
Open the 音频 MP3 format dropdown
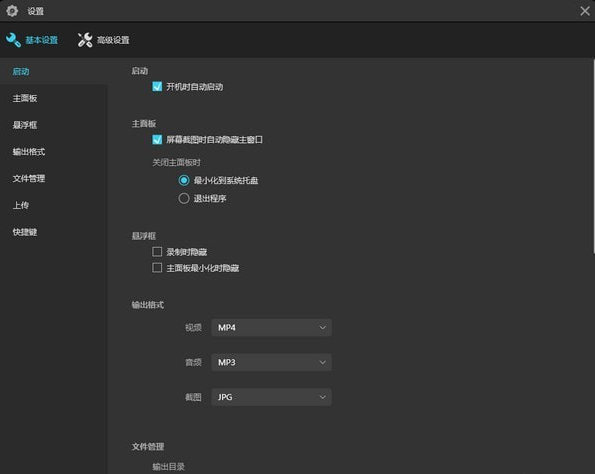271,362
